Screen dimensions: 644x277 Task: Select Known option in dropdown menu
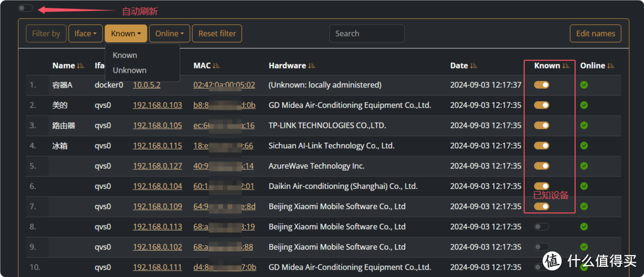[125, 55]
